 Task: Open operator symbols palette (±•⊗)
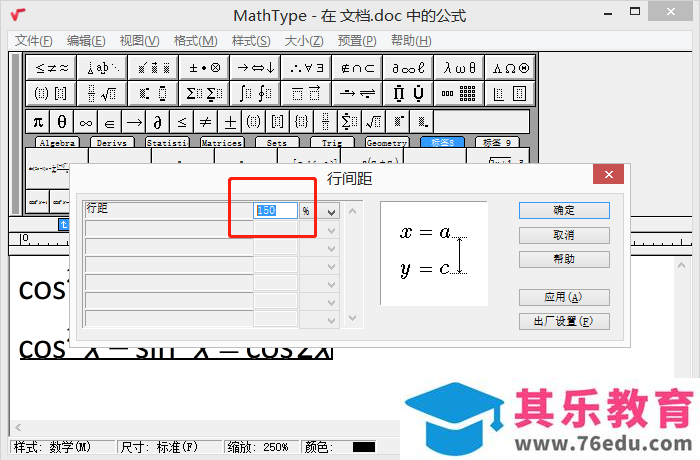pos(204,68)
